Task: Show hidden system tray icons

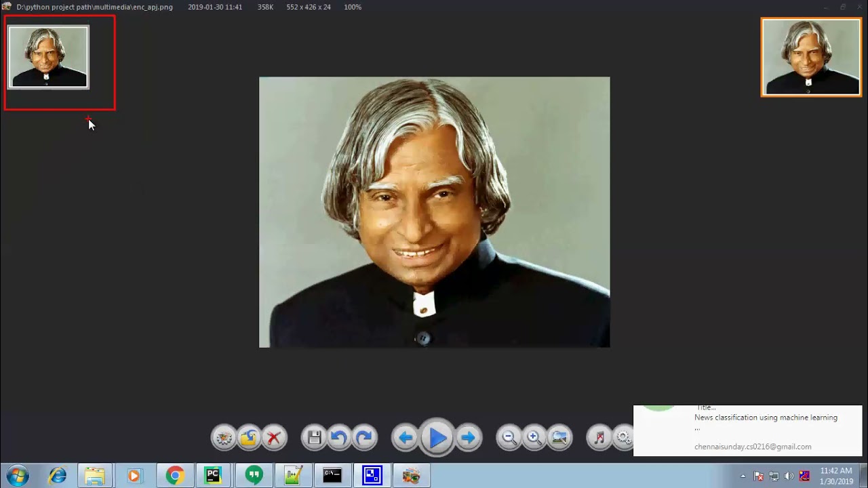Action: pos(743,476)
